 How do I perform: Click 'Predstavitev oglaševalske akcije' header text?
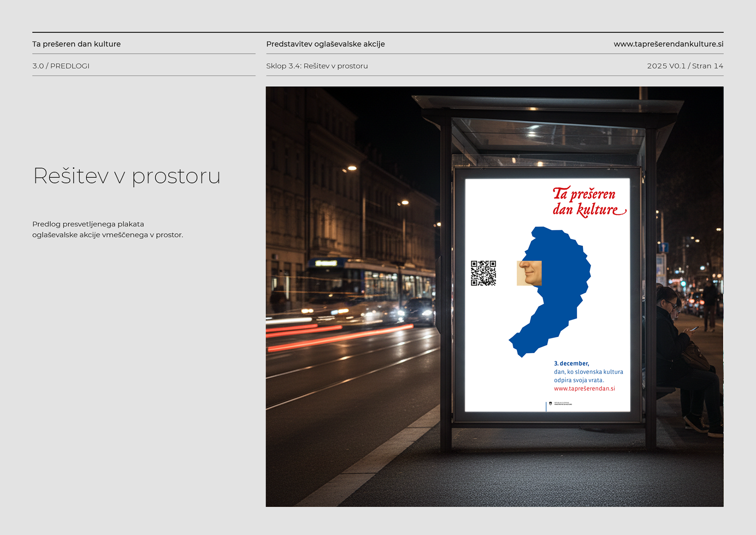coord(325,44)
